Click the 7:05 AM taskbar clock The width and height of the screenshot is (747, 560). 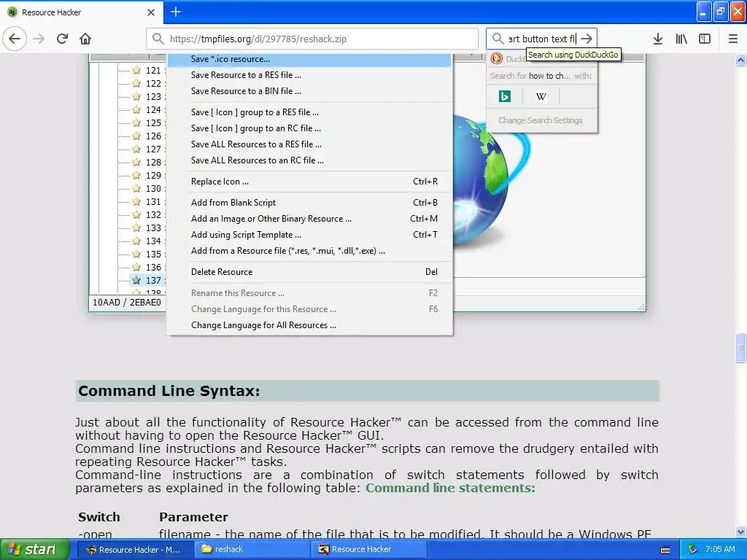point(720,550)
